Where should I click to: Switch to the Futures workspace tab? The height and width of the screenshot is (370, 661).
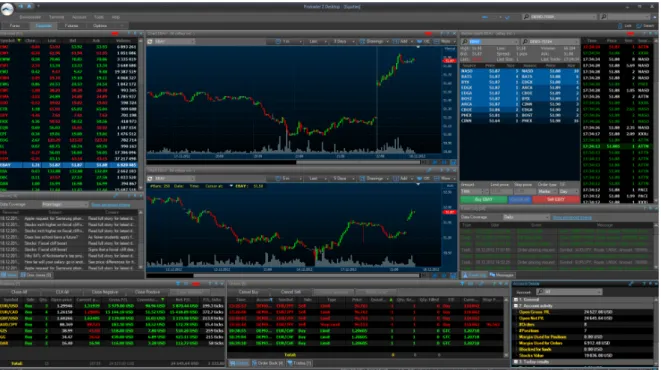click(x=71, y=26)
